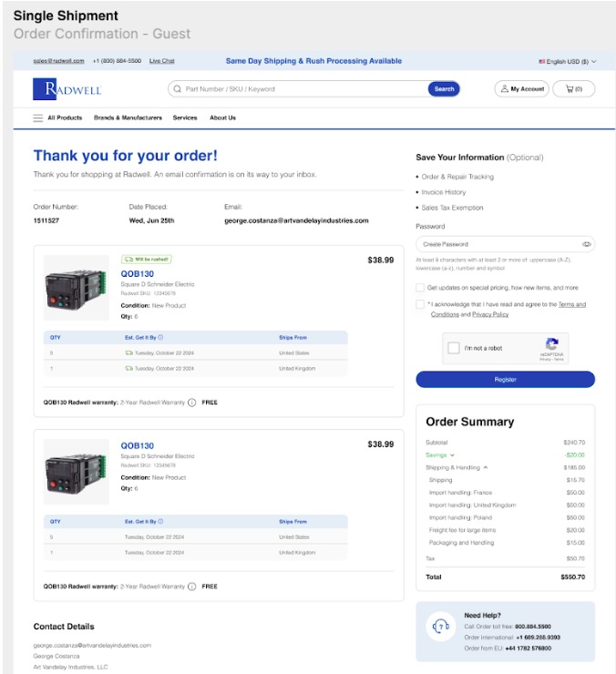Toggle password visibility eye icon
616x674 pixels.
586,244
